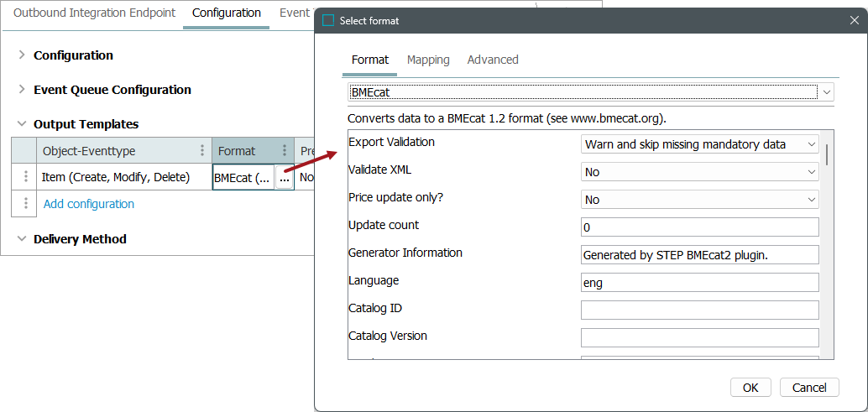Image resolution: width=868 pixels, height=412 pixels.
Task: Expand the Configuration section
Action: pos(22,55)
